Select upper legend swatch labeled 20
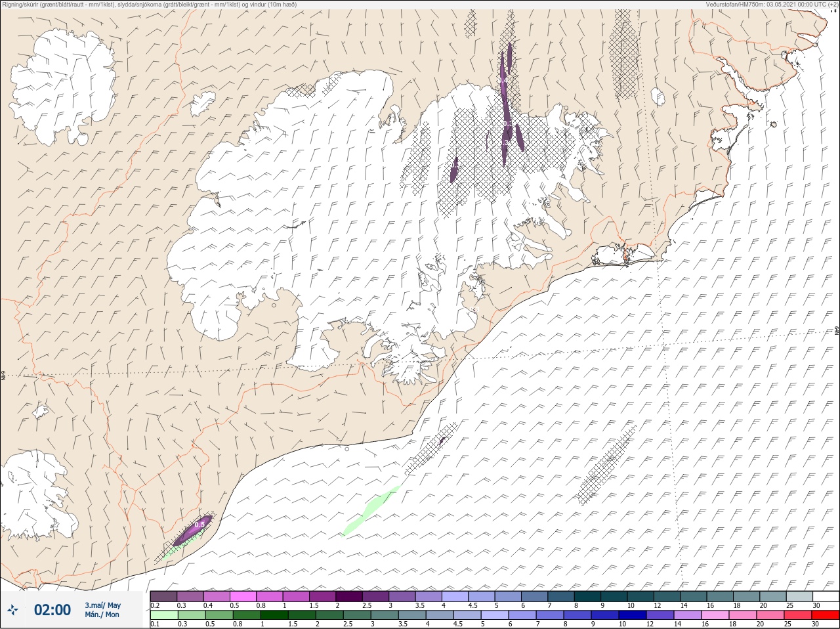The image size is (840, 629). pos(774,596)
